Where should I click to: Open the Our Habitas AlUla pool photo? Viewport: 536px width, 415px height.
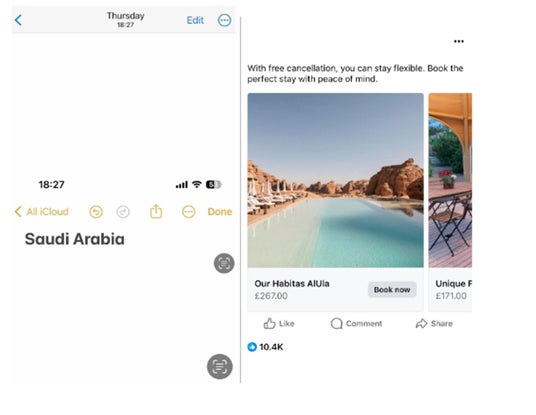(335, 180)
